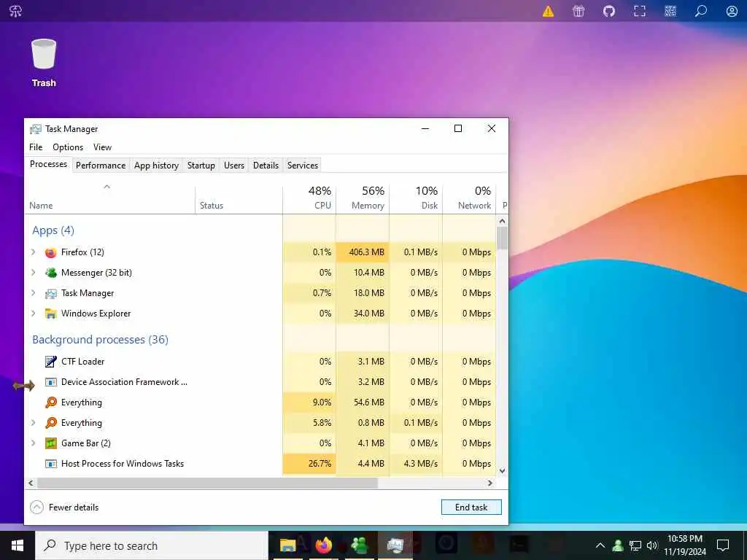Select the Device Association Framework process icon
Screen dimensions: 747x560
point(50,382)
